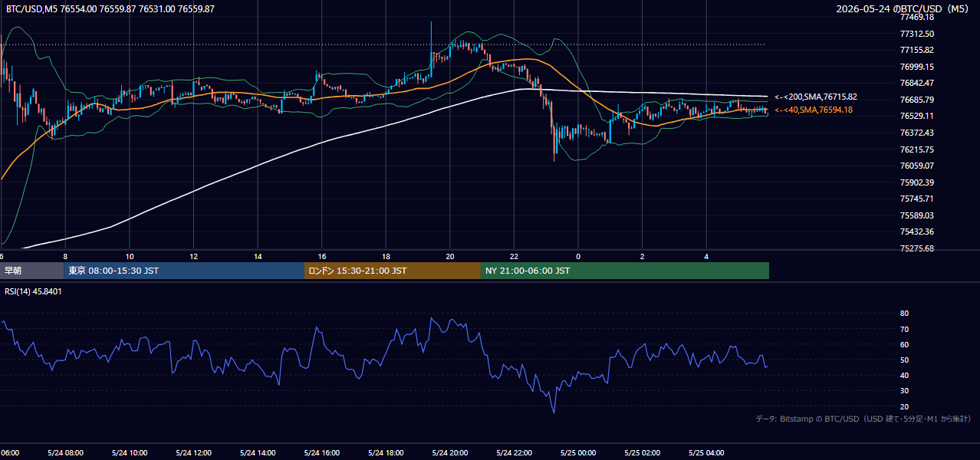This screenshot has height=460, width=980.
Task: Click RSI scale value 60
Action: (x=904, y=344)
